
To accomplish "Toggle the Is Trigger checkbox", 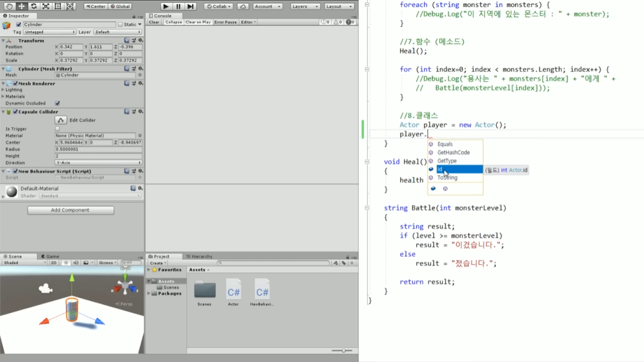I will [58, 129].
